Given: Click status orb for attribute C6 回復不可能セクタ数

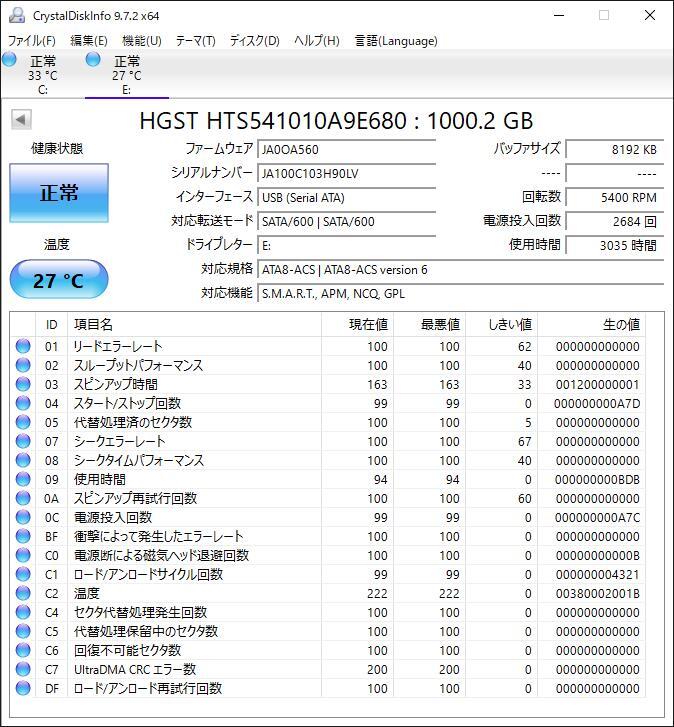Looking at the screenshot, I should tap(23, 650).
